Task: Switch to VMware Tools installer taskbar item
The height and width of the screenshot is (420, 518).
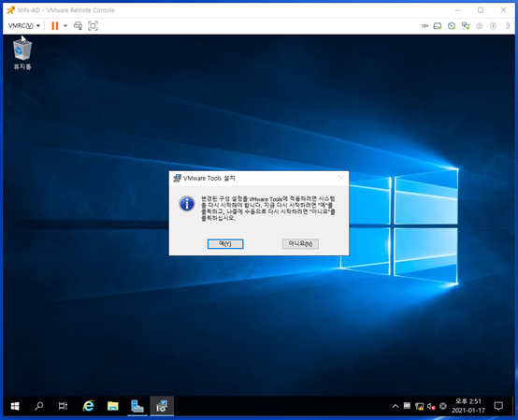Action: 162,406
